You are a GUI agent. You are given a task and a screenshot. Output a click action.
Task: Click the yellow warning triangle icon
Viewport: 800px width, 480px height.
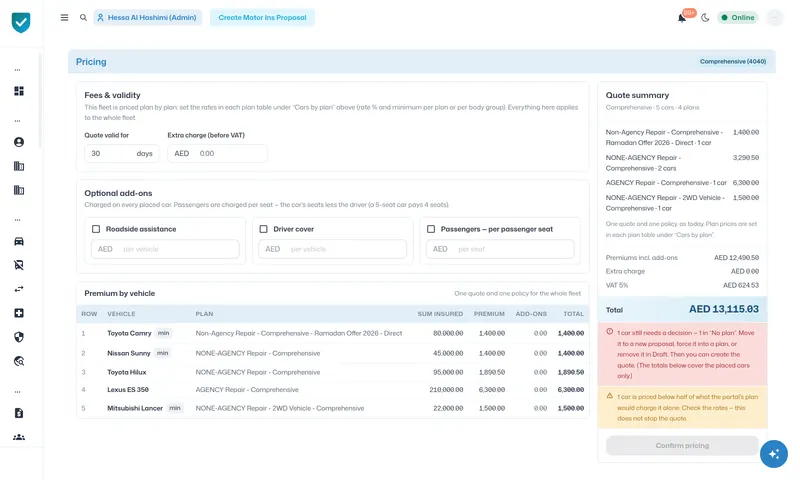click(610, 396)
